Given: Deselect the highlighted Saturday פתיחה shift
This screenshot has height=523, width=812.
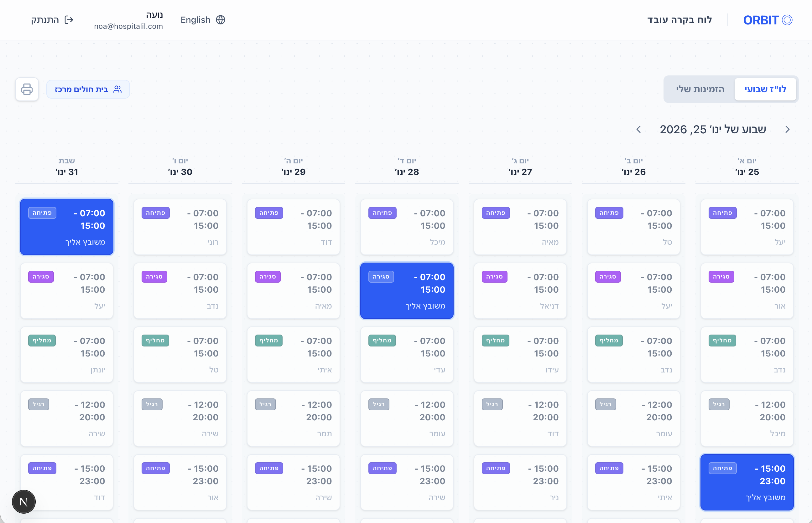Looking at the screenshot, I should [67, 227].
